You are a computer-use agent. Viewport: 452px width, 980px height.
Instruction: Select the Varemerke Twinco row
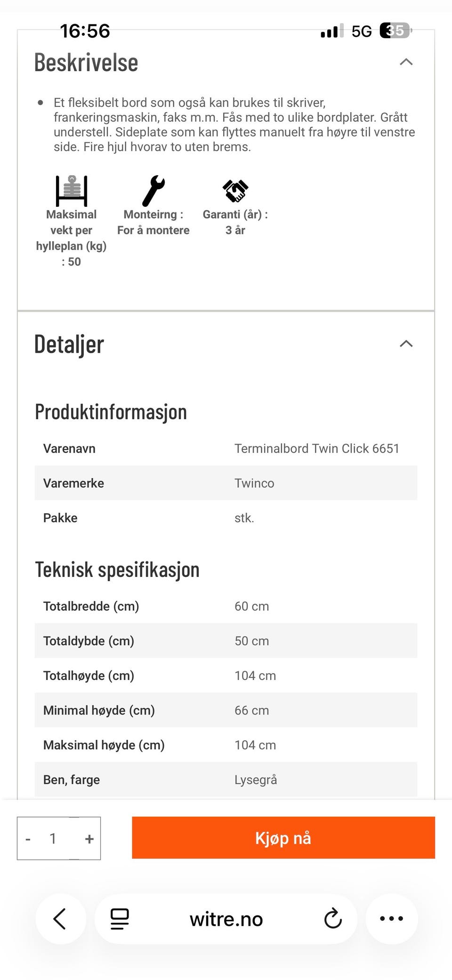pyautogui.click(x=226, y=483)
